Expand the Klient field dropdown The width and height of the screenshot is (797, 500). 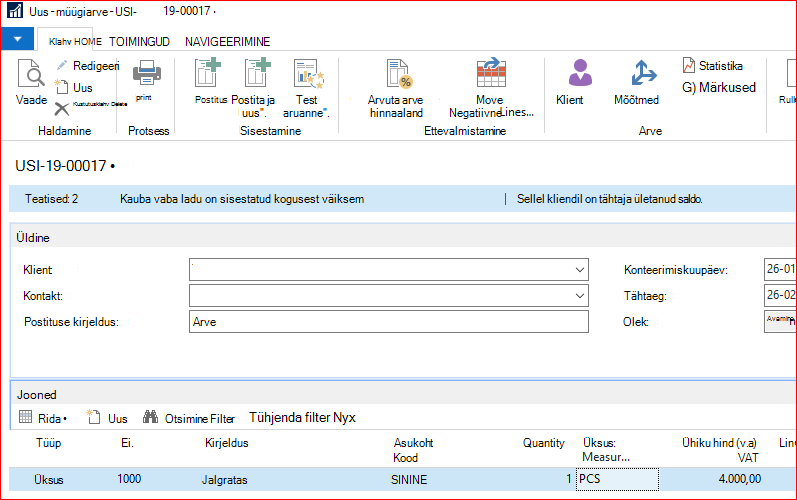[579, 270]
